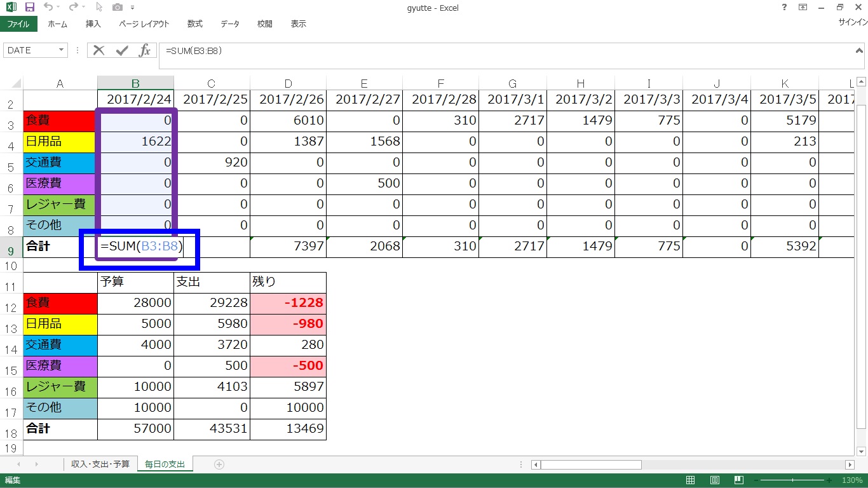
Task: Open the Insert Function fx dialog
Action: (x=145, y=50)
